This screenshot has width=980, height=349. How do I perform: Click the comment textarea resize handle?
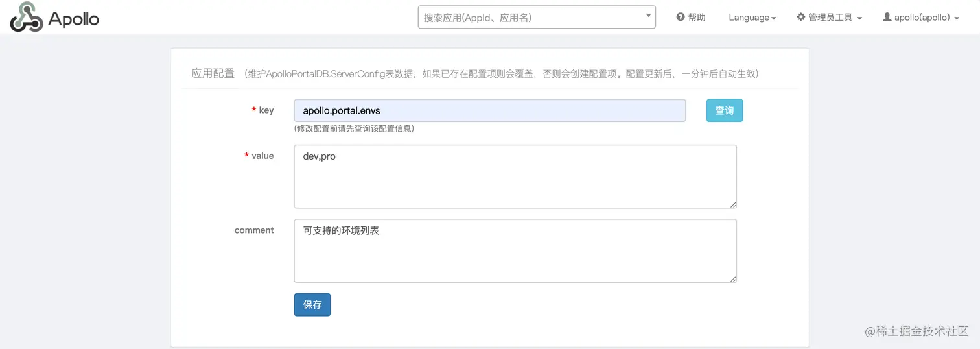click(733, 278)
